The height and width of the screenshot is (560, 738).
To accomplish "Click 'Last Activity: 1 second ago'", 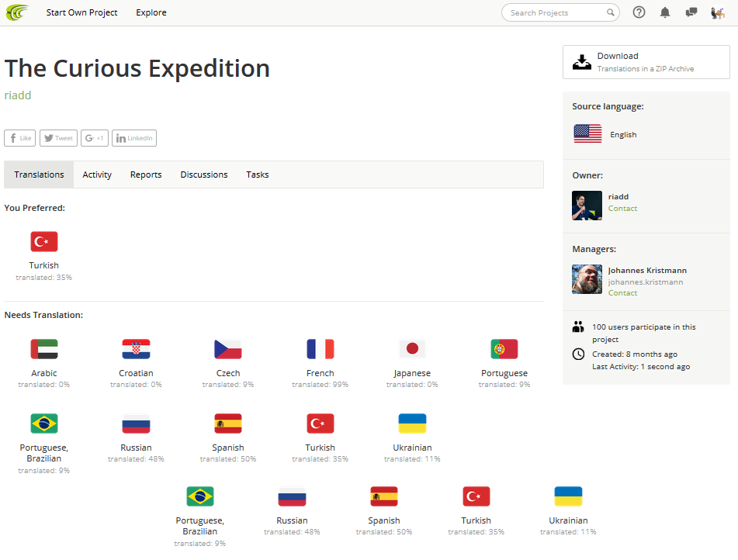I will tap(641, 367).
